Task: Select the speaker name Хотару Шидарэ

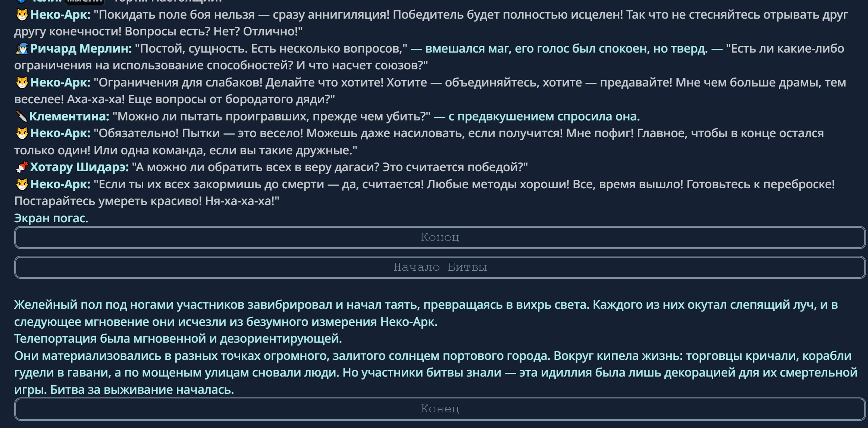Action: coord(79,167)
